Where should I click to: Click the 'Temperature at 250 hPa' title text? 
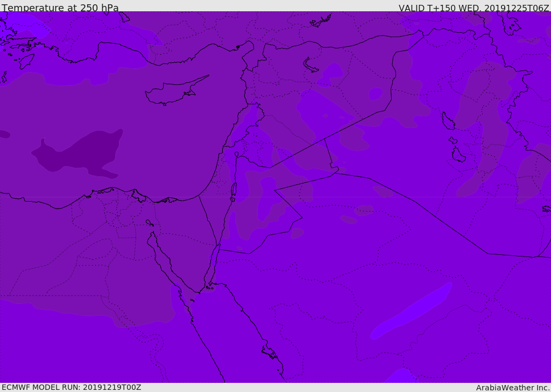point(60,8)
